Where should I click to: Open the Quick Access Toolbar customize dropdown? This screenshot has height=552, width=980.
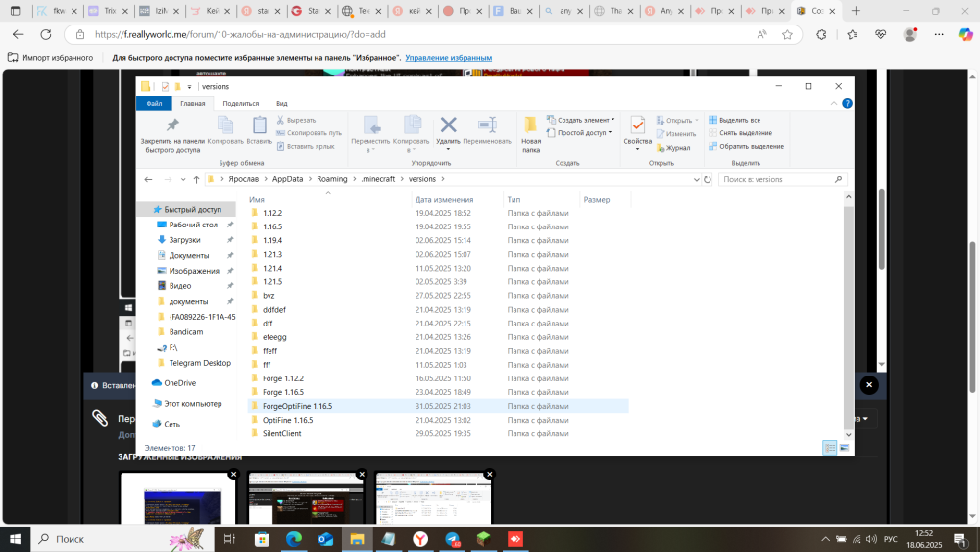click(x=189, y=87)
